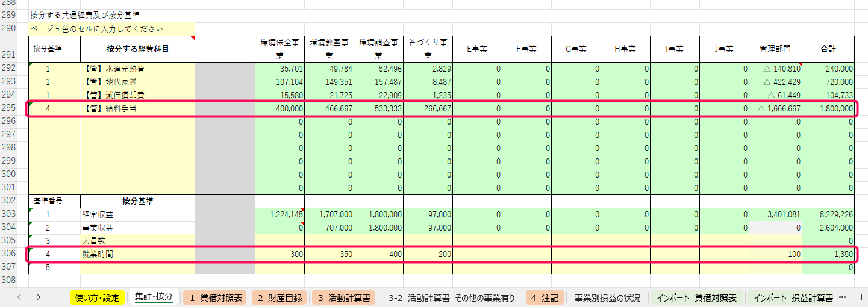Click the I事業 column header cell
Screen dimensions: 868x307
675,49
